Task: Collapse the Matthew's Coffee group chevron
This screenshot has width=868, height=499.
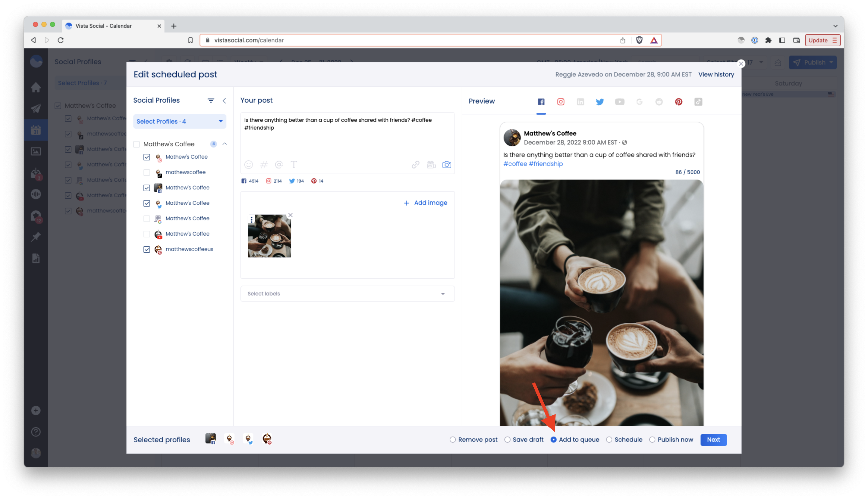Action: point(224,144)
